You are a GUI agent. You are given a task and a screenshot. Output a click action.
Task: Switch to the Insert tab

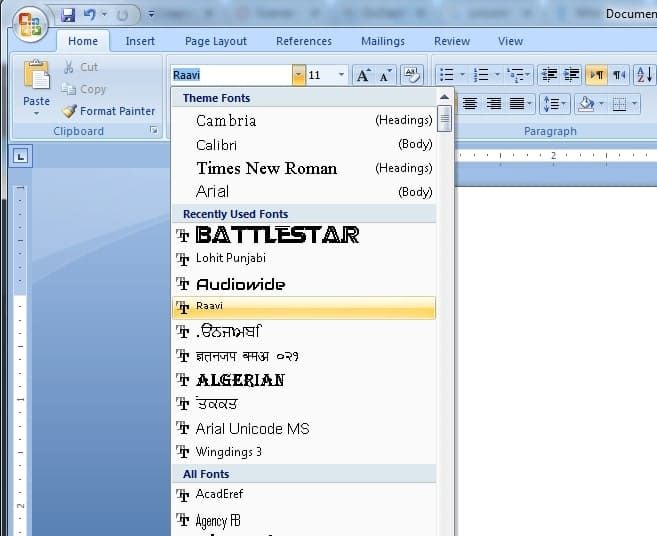pos(140,41)
